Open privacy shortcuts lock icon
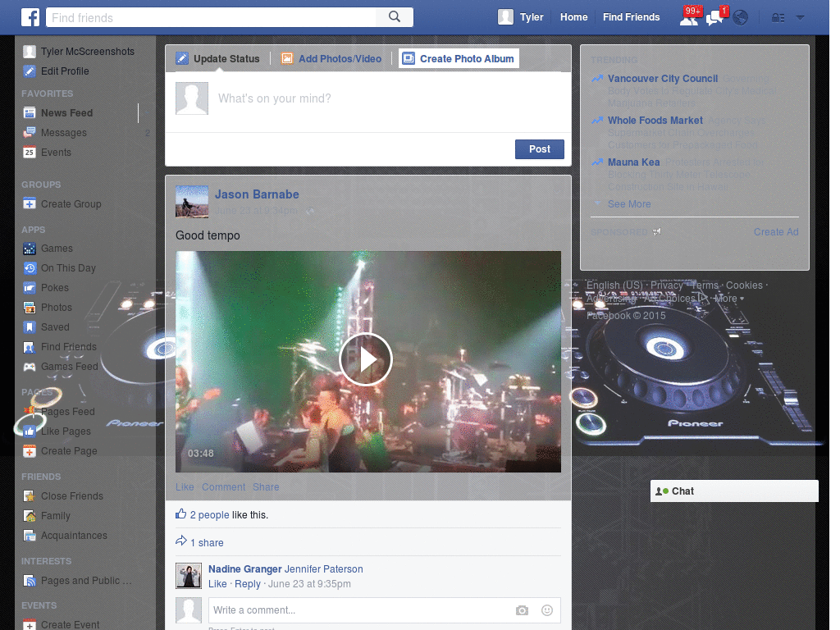This screenshot has width=840, height=630. coord(778,18)
